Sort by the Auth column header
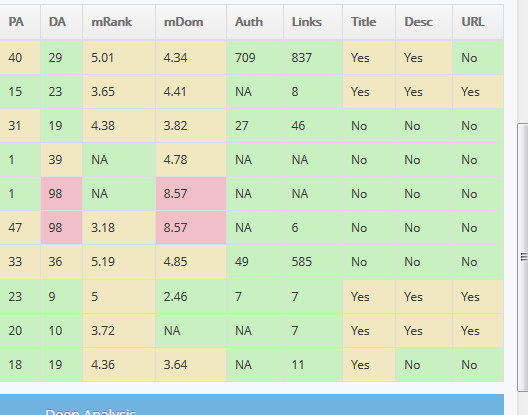This screenshot has width=528, height=415. click(255, 22)
